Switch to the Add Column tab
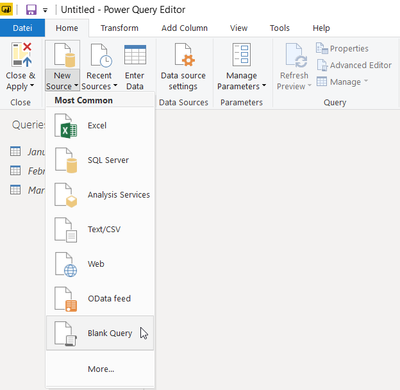This screenshot has height=390, width=400. [x=184, y=28]
